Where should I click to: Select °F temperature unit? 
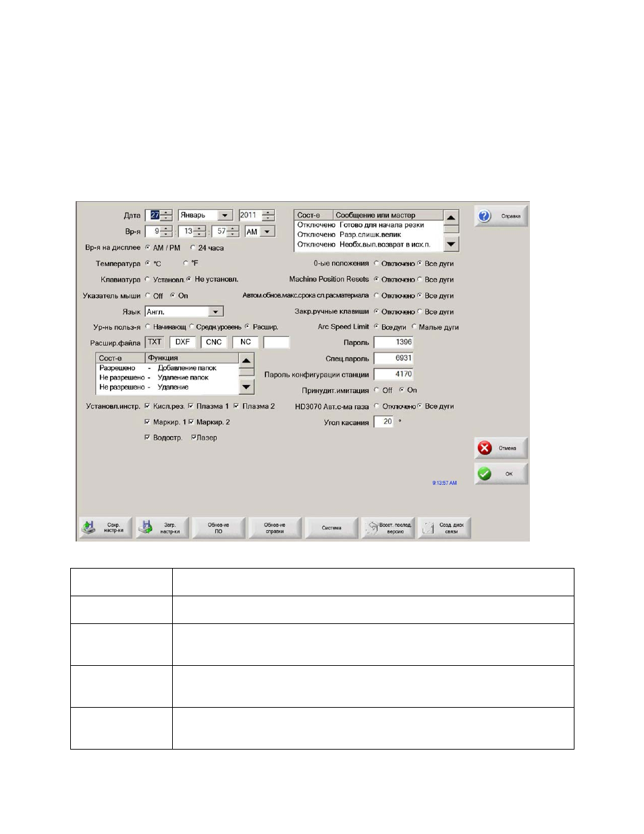186,264
